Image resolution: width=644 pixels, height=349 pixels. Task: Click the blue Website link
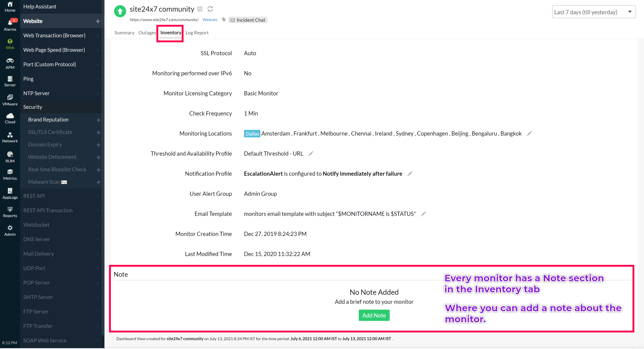(x=210, y=19)
